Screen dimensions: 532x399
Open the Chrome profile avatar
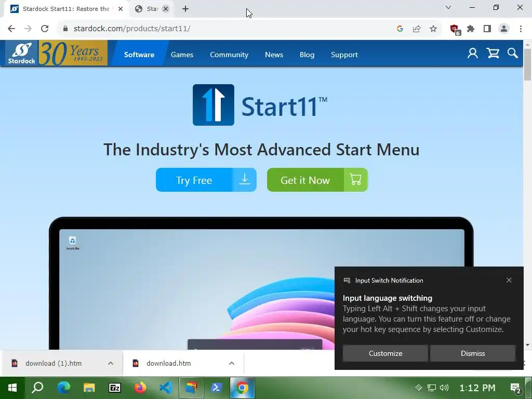tap(504, 29)
